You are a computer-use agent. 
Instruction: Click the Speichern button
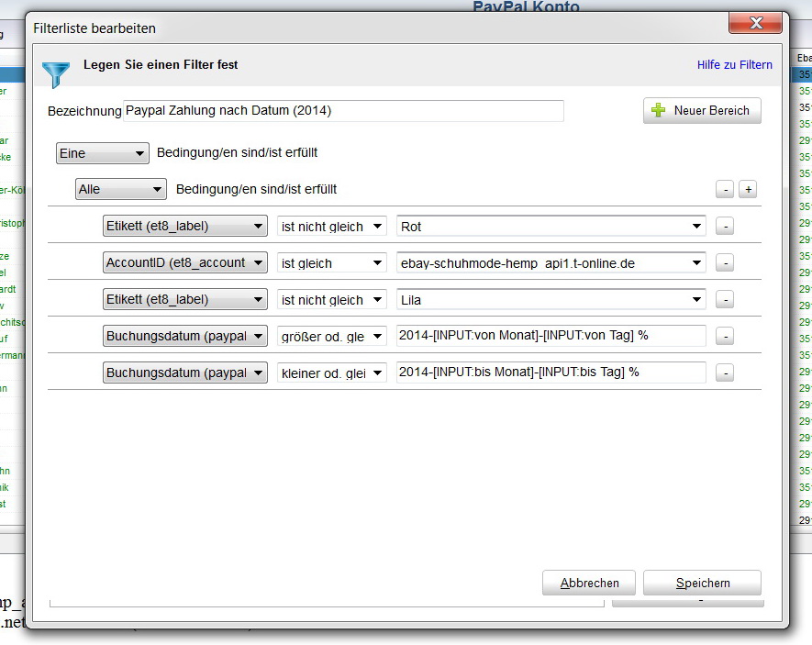702,583
